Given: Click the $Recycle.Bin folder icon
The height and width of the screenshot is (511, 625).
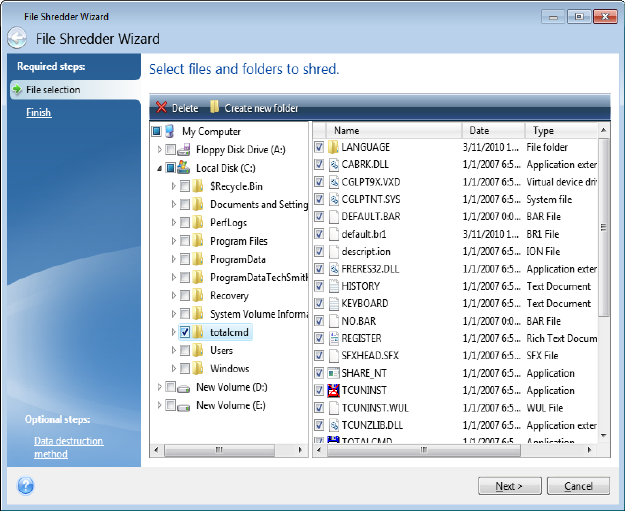Looking at the screenshot, I should [198, 186].
